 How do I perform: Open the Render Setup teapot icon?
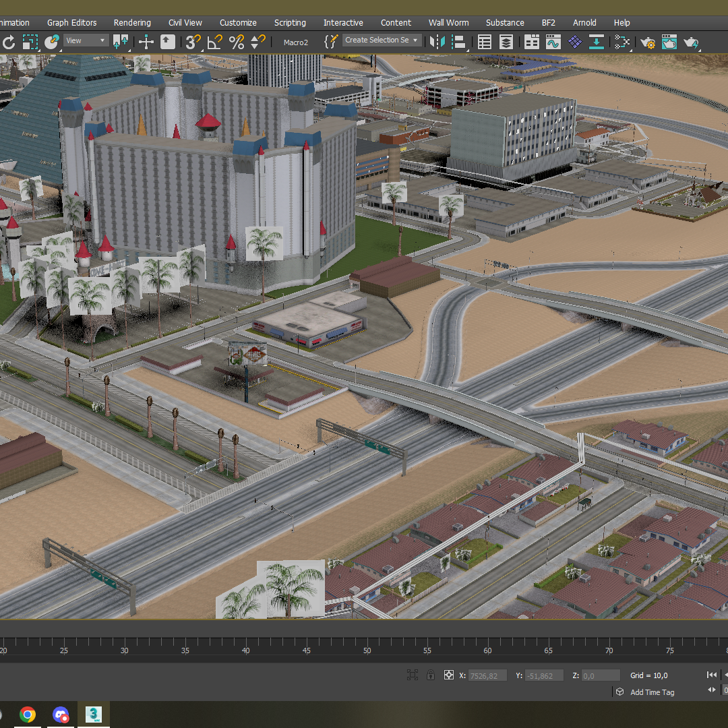click(648, 42)
